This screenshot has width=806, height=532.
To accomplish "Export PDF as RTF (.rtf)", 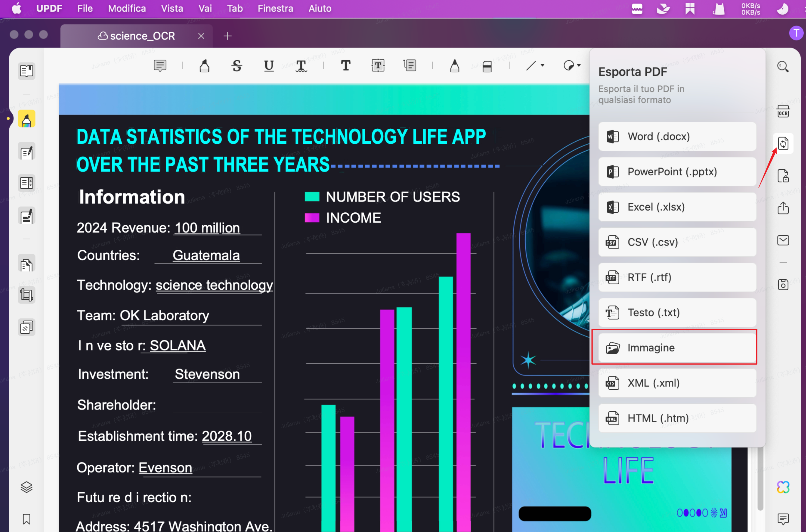I will 677,278.
